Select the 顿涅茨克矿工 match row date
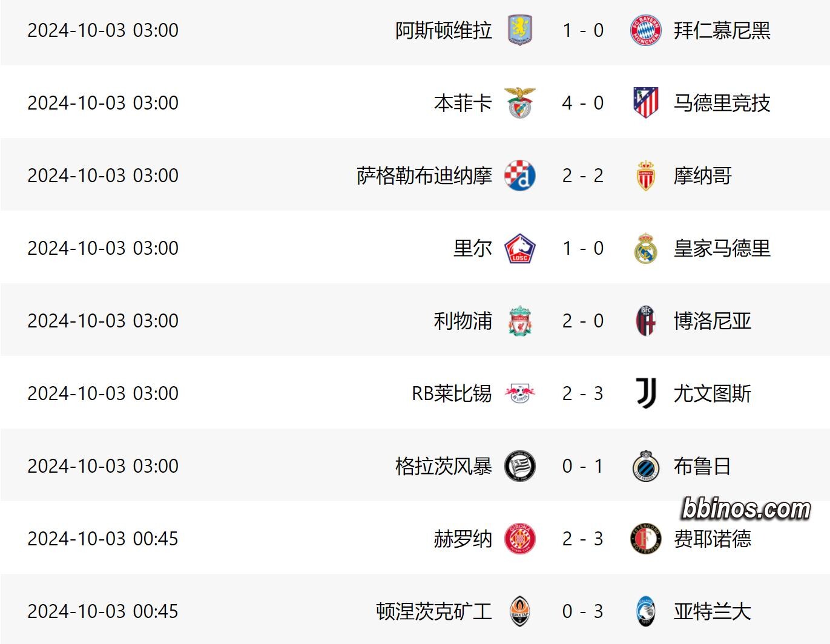Screen dimensions: 830x644 pos(103,611)
